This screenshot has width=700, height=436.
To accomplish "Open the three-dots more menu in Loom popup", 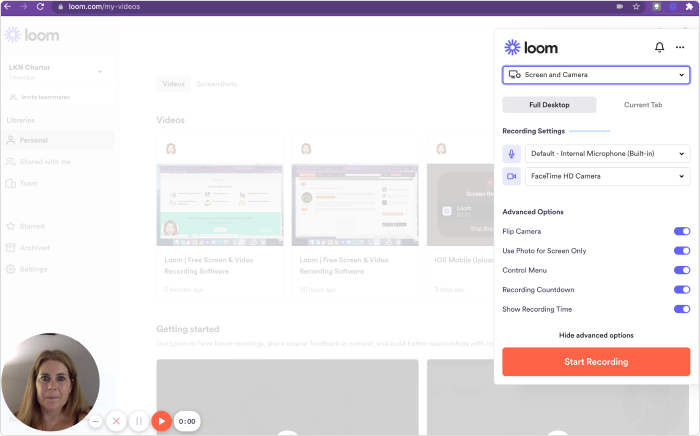I will coord(680,47).
